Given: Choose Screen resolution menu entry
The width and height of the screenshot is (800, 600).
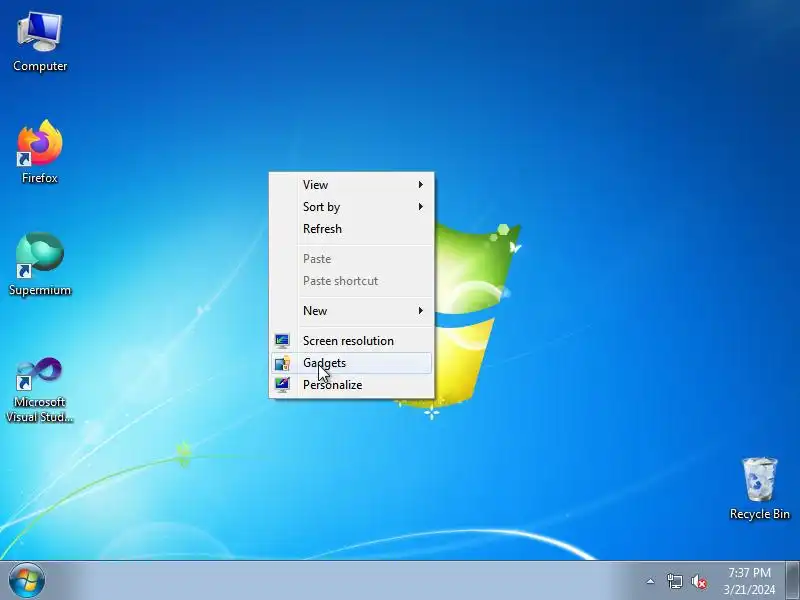Looking at the screenshot, I should point(352,341).
